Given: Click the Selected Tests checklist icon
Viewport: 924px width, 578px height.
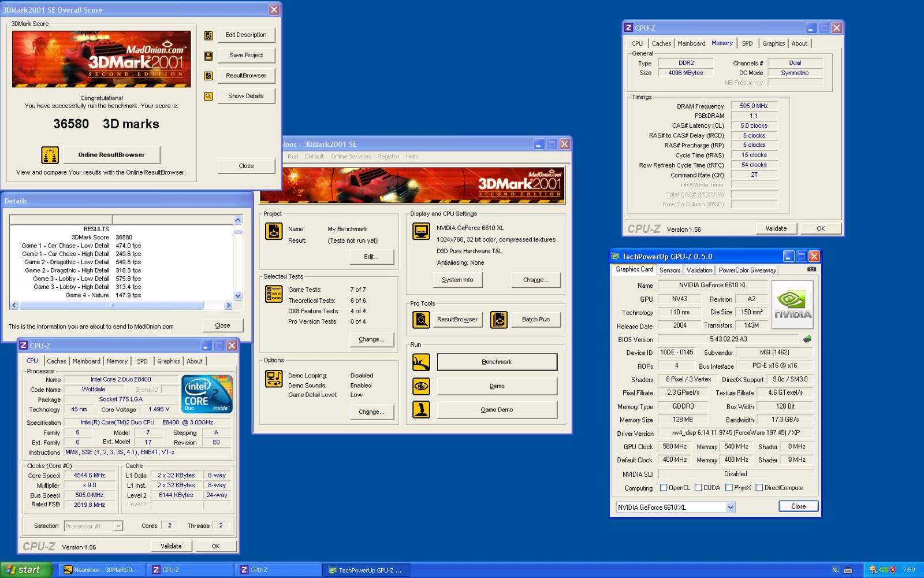Looking at the screenshot, I should coord(274,294).
